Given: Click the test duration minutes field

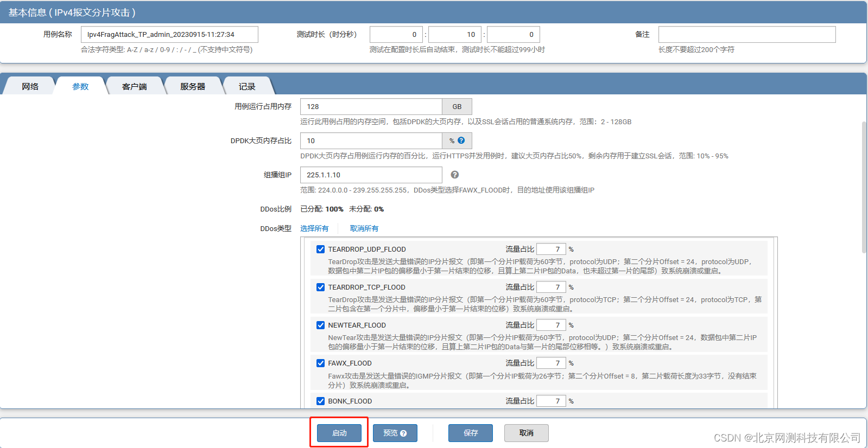Looking at the screenshot, I should pos(455,34).
